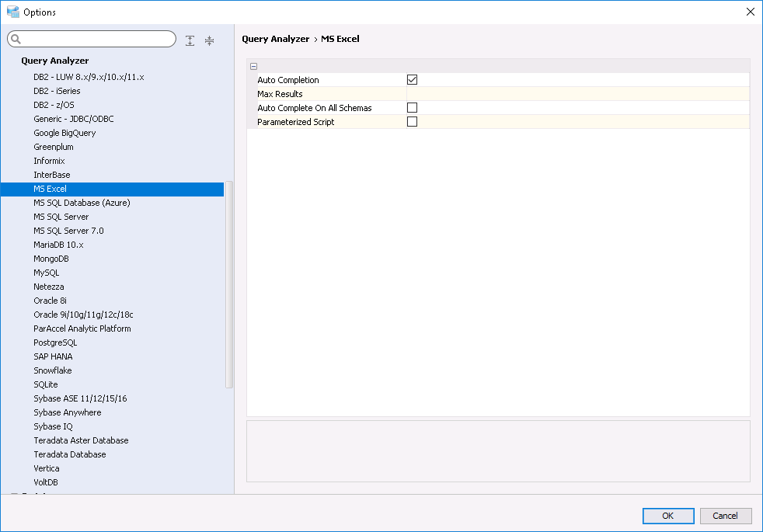The height and width of the screenshot is (532, 763).
Task: Enable Auto Complete On All Schemas
Action: (412, 107)
